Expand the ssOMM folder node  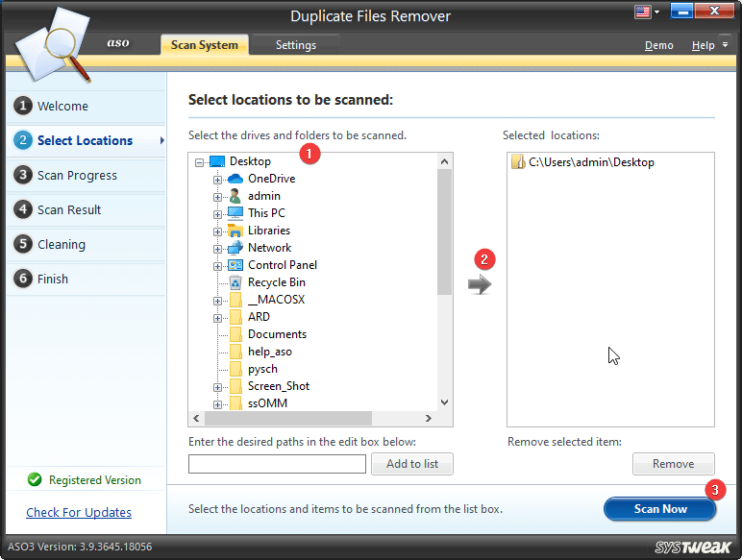click(217, 404)
